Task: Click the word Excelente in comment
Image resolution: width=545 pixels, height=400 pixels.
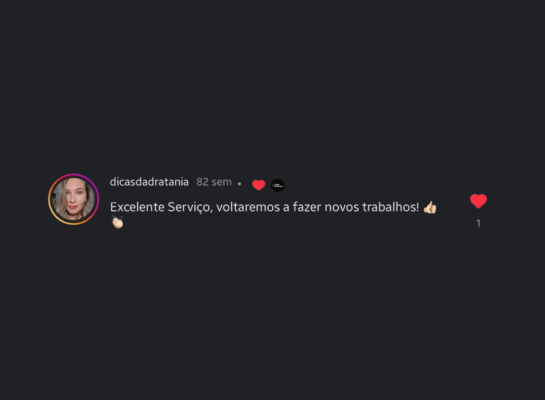Action: pos(137,207)
